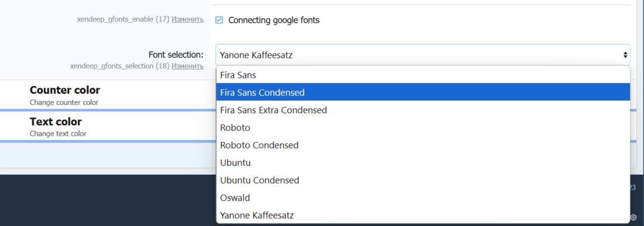This screenshot has width=644, height=226.
Task: Select the highlighted Fira Sans Condensed option
Action: [262, 93]
